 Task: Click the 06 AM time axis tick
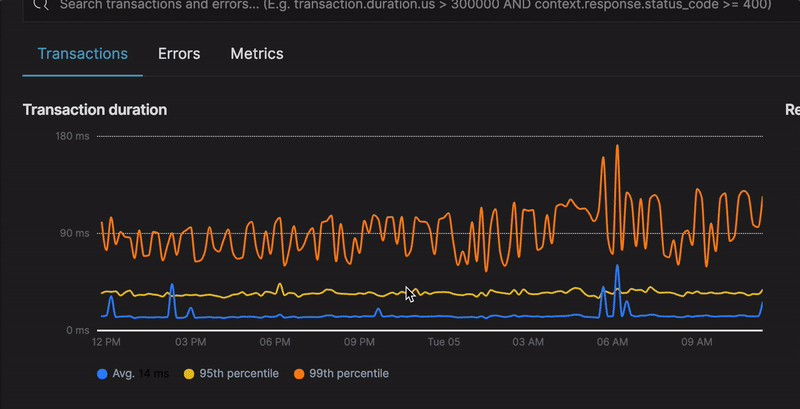coord(612,342)
